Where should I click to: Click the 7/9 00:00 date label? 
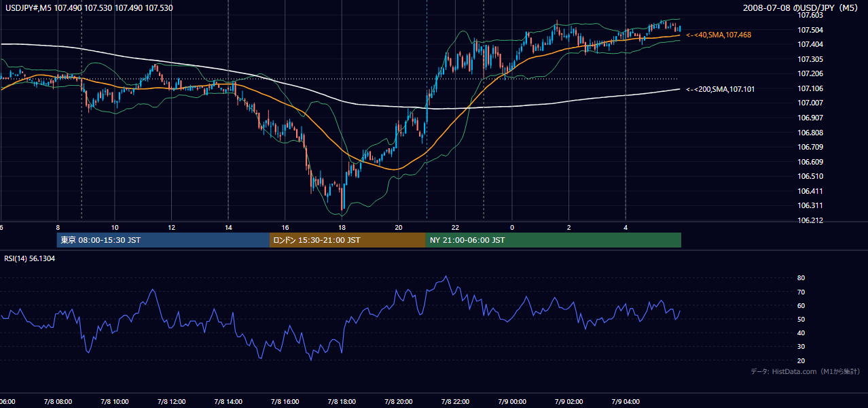[x=512, y=402]
